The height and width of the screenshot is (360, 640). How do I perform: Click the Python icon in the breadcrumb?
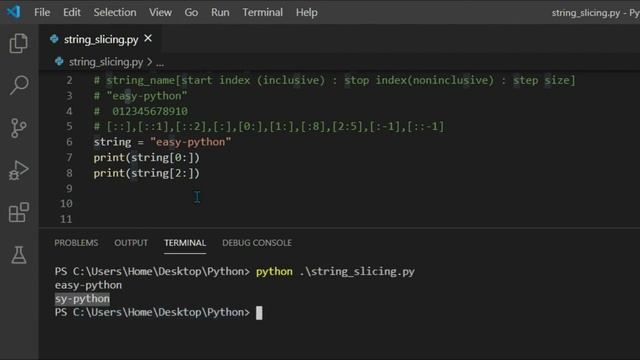tap(59, 61)
